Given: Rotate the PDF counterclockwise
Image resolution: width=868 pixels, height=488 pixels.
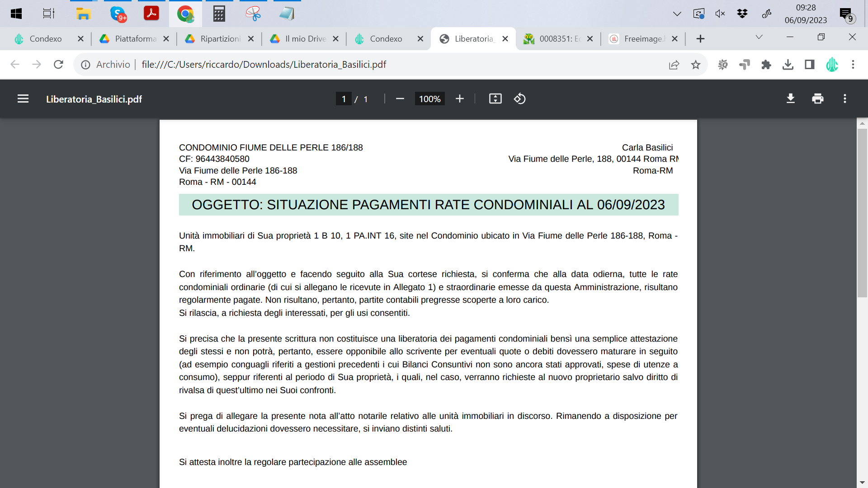Looking at the screenshot, I should (520, 99).
